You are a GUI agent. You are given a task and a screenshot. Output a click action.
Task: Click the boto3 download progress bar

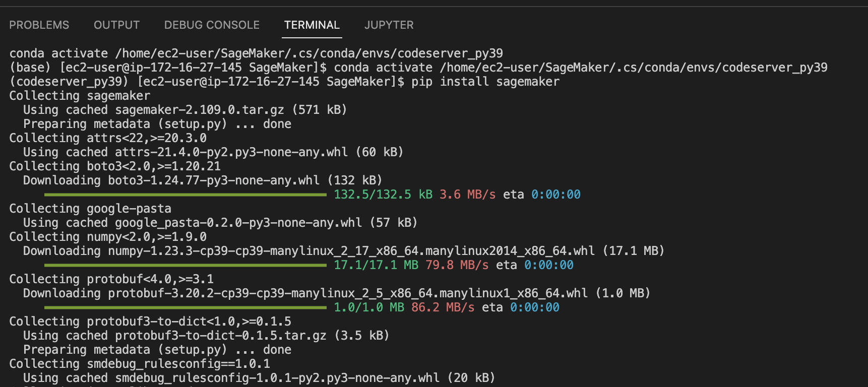pos(185,195)
